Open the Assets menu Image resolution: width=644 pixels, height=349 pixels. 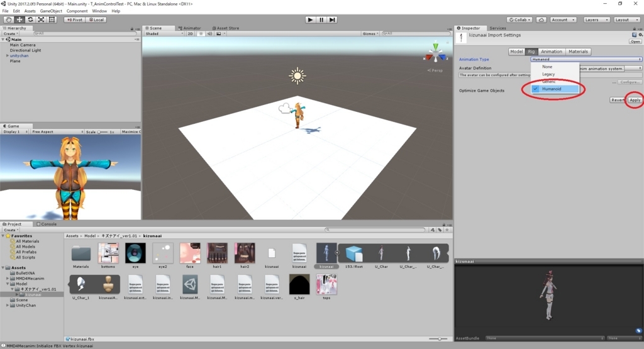(30, 11)
